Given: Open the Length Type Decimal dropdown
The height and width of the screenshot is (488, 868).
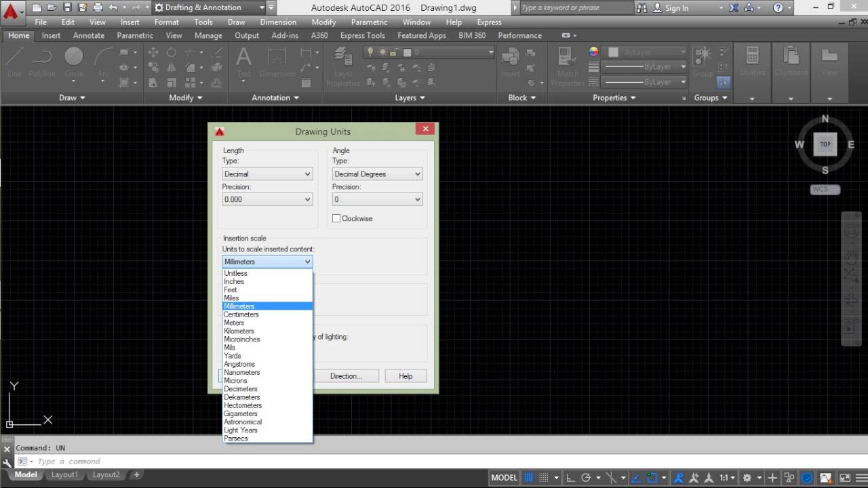Looking at the screenshot, I should pos(268,174).
